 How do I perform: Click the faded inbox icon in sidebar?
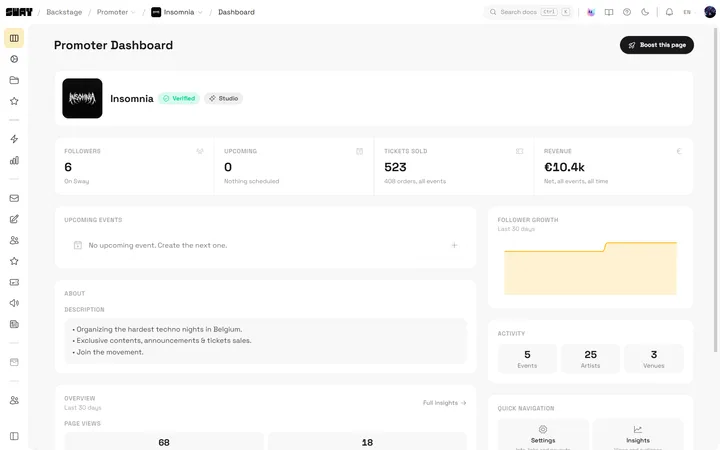14,362
